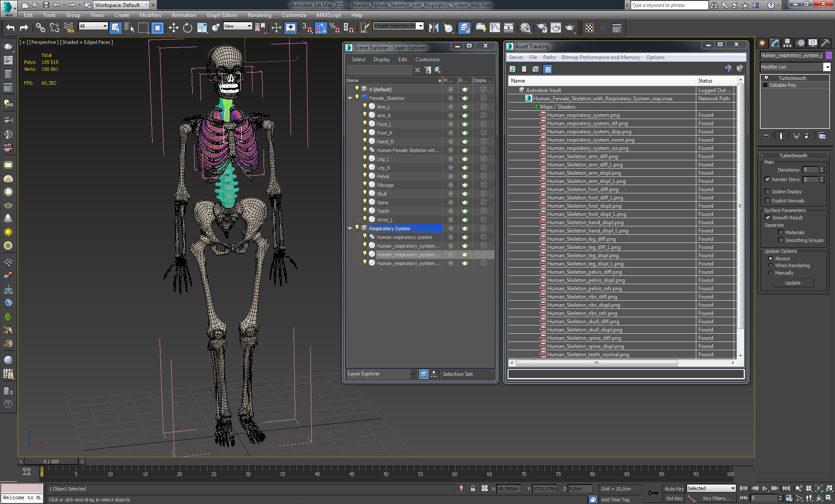
Task: Open the MAXScript menu
Action: 329,15
